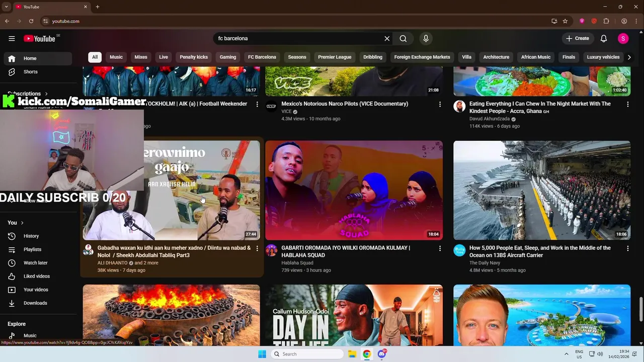Select the Foreign Exchange Markets chip
644x362 pixels.
tap(422, 57)
